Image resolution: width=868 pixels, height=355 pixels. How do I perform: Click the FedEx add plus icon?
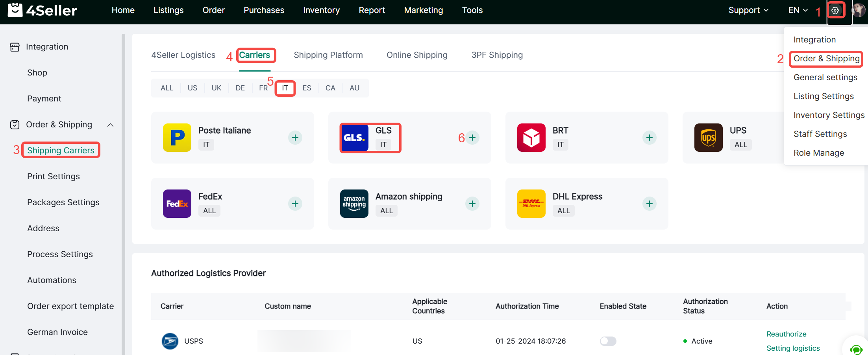tap(295, 204)
